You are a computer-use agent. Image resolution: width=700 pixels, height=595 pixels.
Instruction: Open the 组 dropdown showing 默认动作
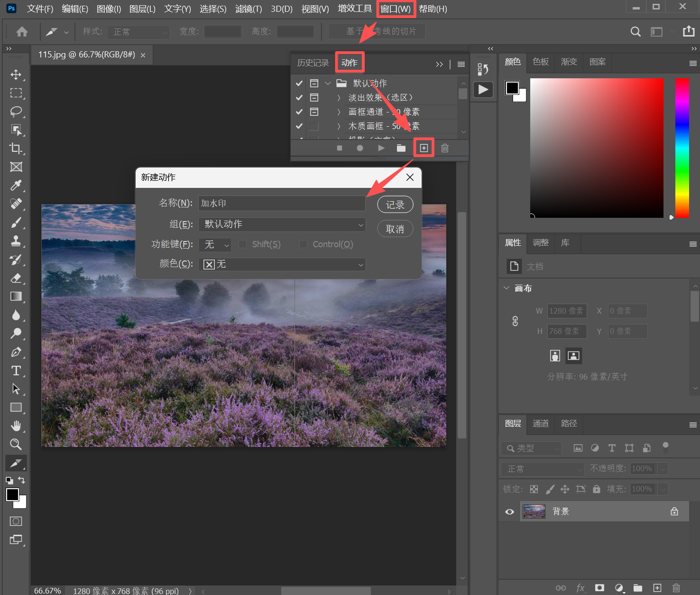point(282,224)
